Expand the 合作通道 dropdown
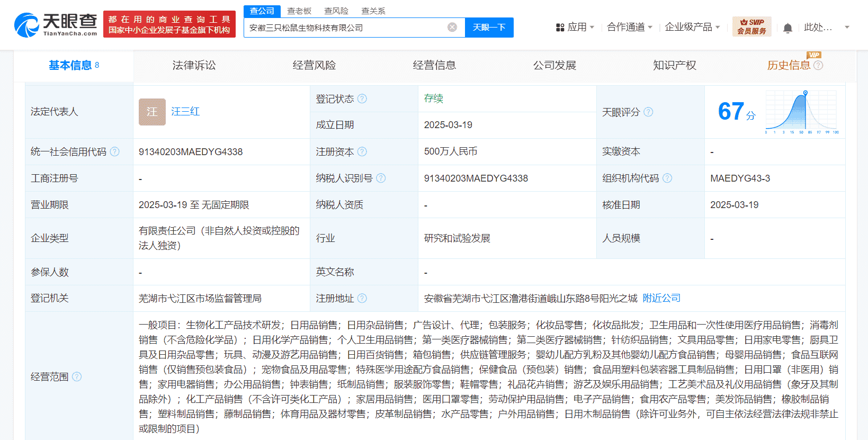This screenshot has width=868, height=440. tap(629, 27)
